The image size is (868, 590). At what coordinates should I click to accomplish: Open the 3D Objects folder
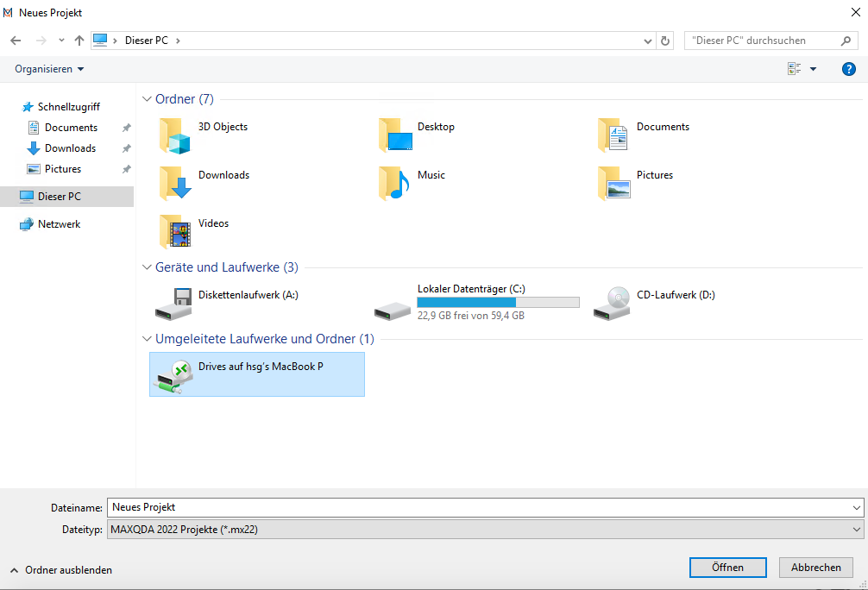coord(223,127)
